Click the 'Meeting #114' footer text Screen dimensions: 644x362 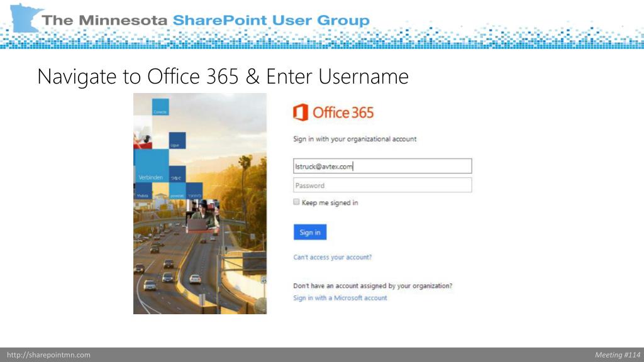pyautogui.click(x=618, y=355)
